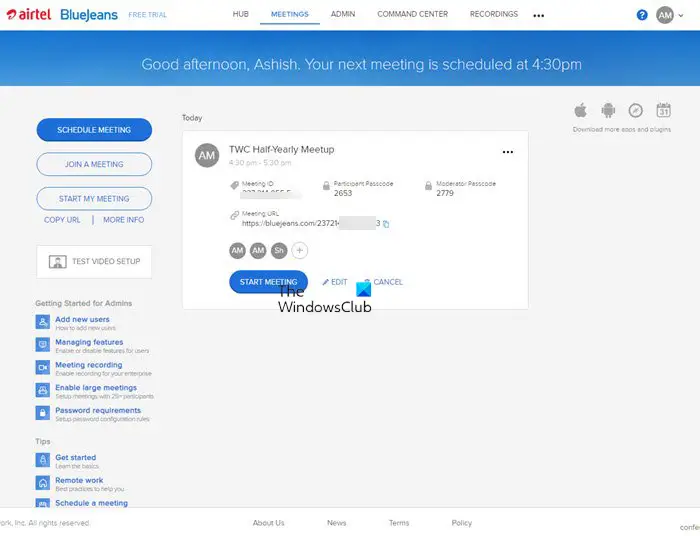The height and width of the screenshot is (536, 700).
Task: Open Password requirements guide
Action: tap(98, 411)
